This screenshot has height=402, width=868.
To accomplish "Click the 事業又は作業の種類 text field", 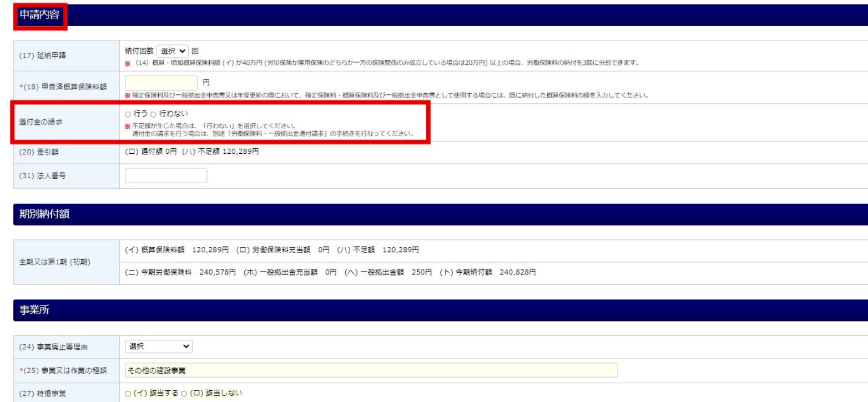I will tap(371, 370).
